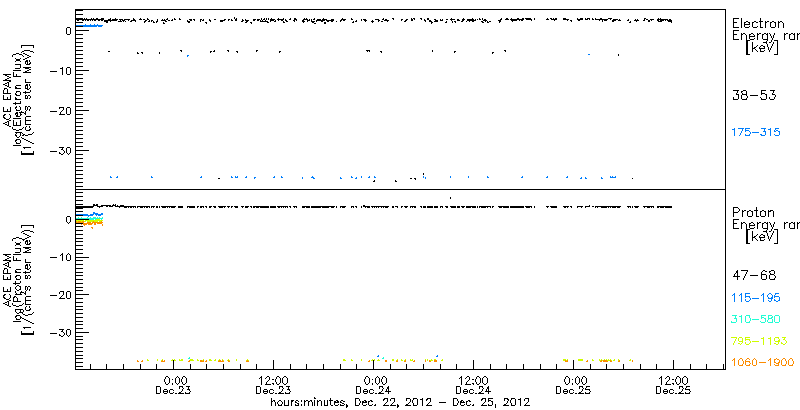Select the blue 115-195 proton legend label
This screenshot has height=410, width=800.
pos(756,298)
